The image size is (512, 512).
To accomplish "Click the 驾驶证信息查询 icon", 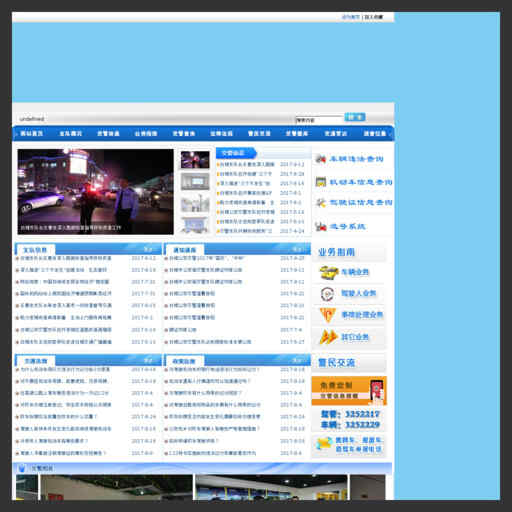I will [x=321, y=202].
